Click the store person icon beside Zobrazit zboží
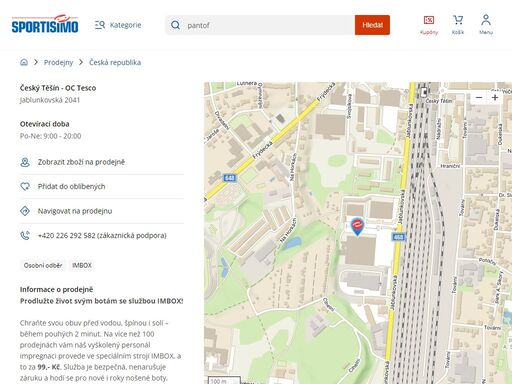The width and height of the screenshot is (512, 384). [25, 162]
